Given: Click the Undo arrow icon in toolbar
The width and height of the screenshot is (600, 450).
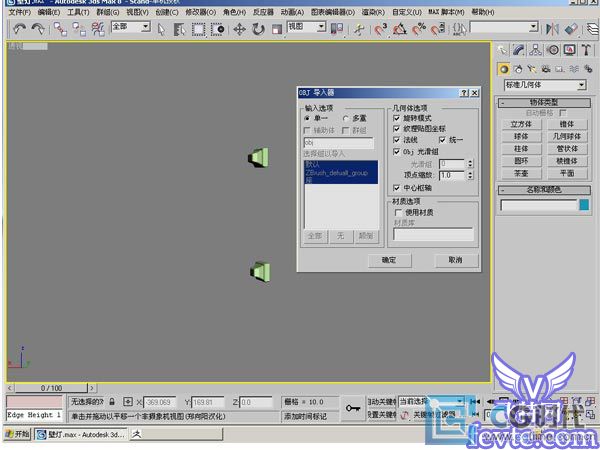Looking at the screenshot, I should click(x=20, y=29).
